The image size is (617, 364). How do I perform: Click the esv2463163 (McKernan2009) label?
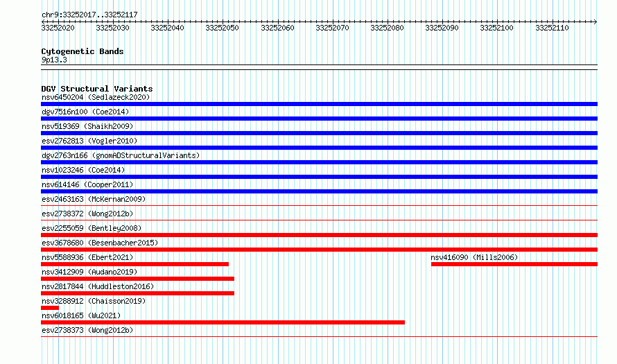tap(94, 199)
